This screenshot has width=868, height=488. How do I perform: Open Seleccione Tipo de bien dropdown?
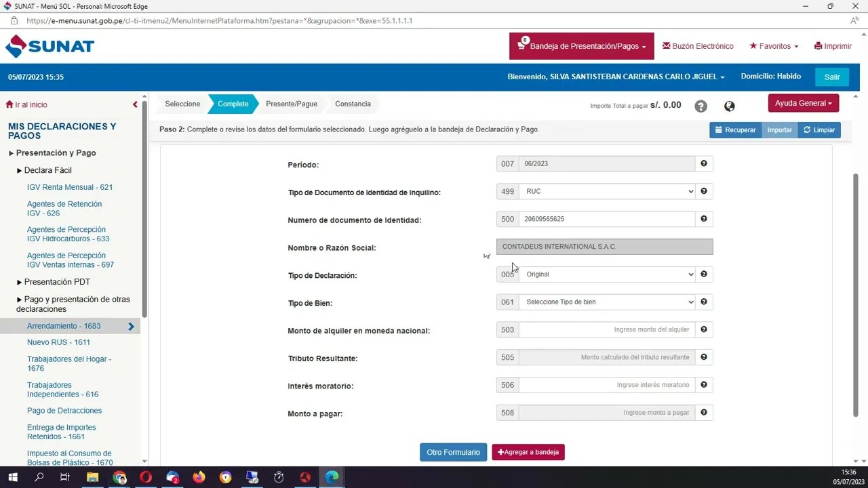(x=607, y=302)
